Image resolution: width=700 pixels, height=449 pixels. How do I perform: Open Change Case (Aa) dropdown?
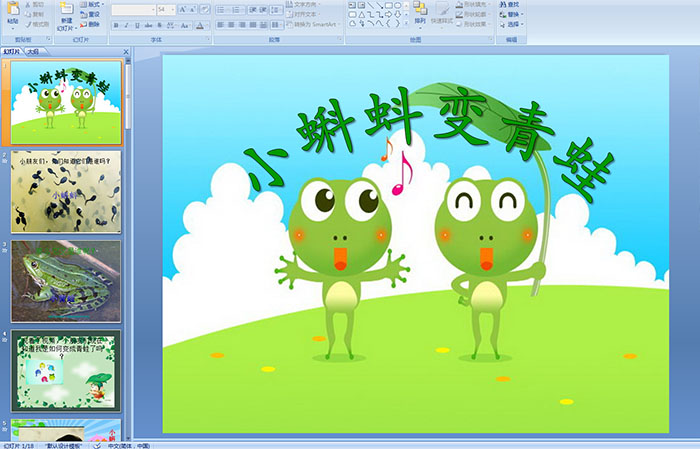coord(185,25)
